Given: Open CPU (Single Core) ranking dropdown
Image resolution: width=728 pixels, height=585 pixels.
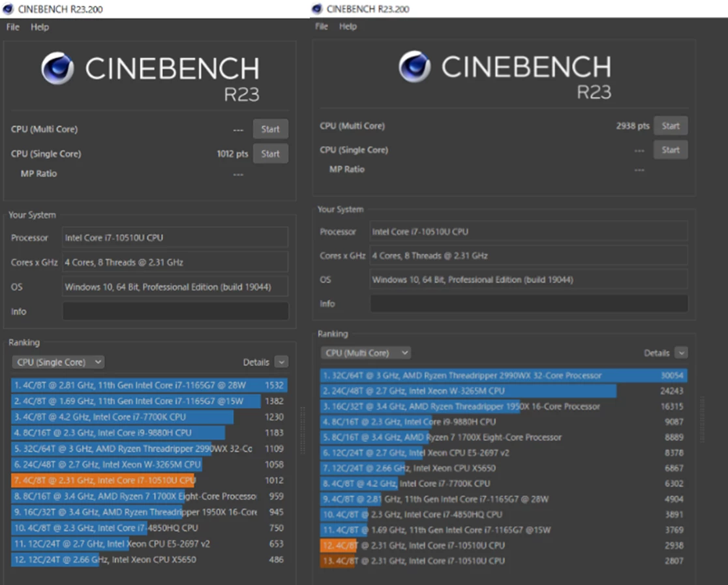Looking at the screenshot, I should 58,362.
